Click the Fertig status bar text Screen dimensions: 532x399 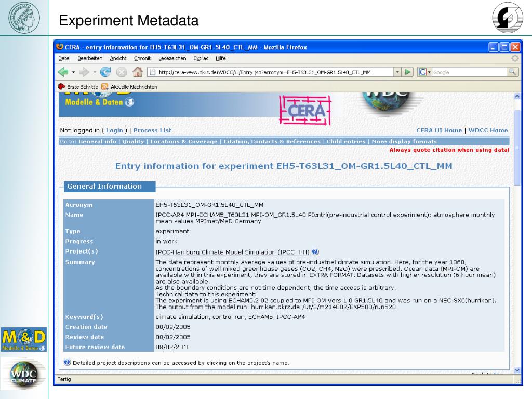click(x=64, y=379)
